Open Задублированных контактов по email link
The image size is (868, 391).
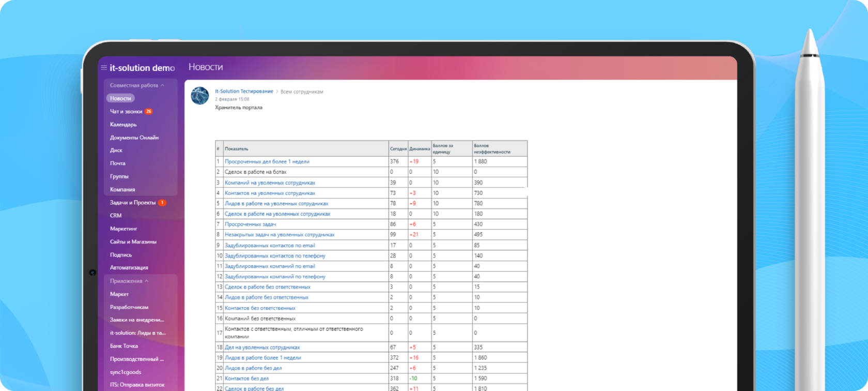[270, 246]
